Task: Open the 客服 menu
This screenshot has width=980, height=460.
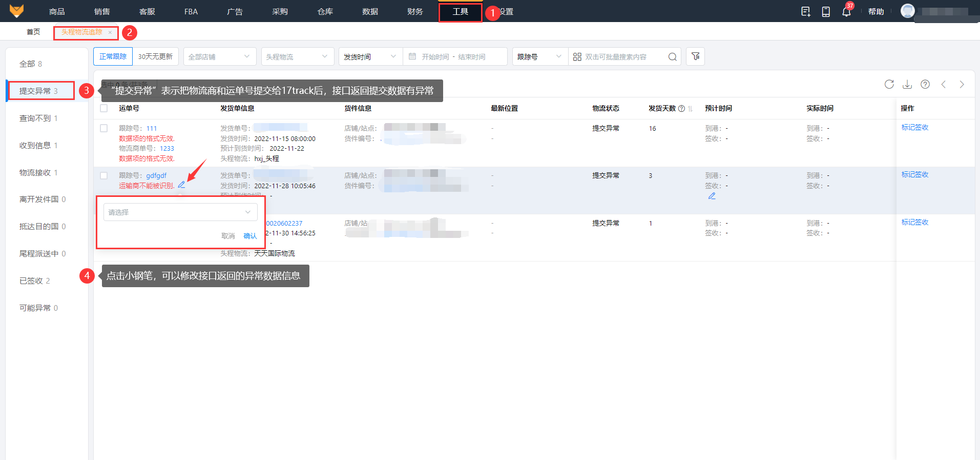Action: pos(147,11)
